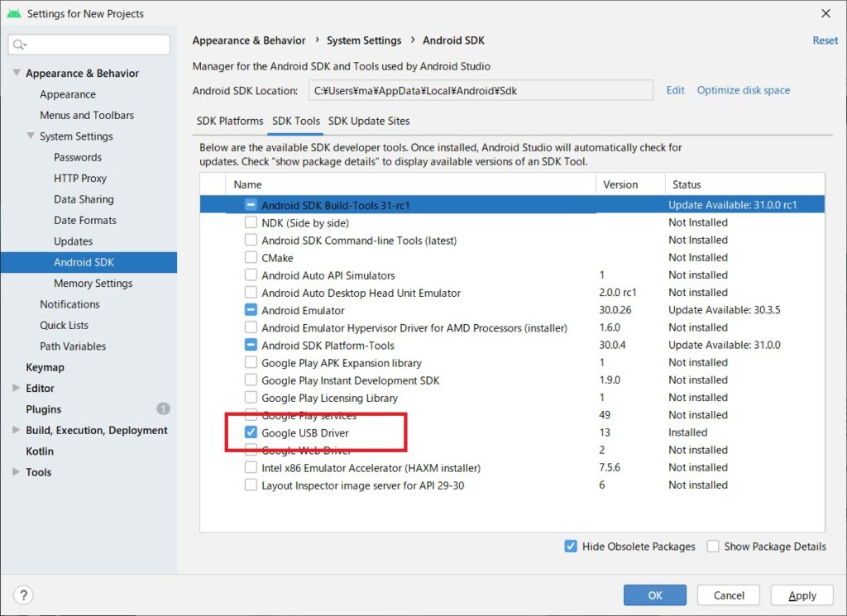The width and height of the screenshot is (847, 616).
Task: Sort table by Version column header
Action: tap(630, 184)
